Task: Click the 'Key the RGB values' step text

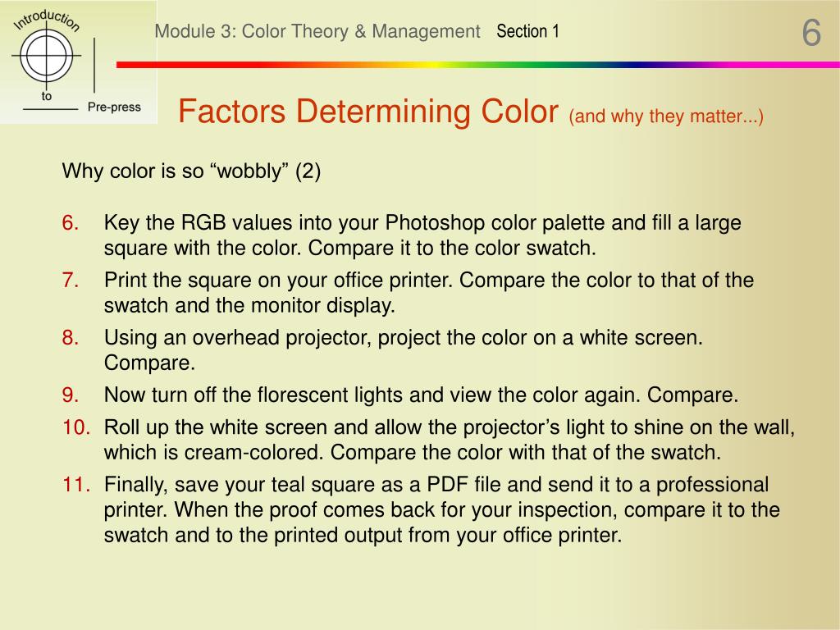Action: point(422,235)
